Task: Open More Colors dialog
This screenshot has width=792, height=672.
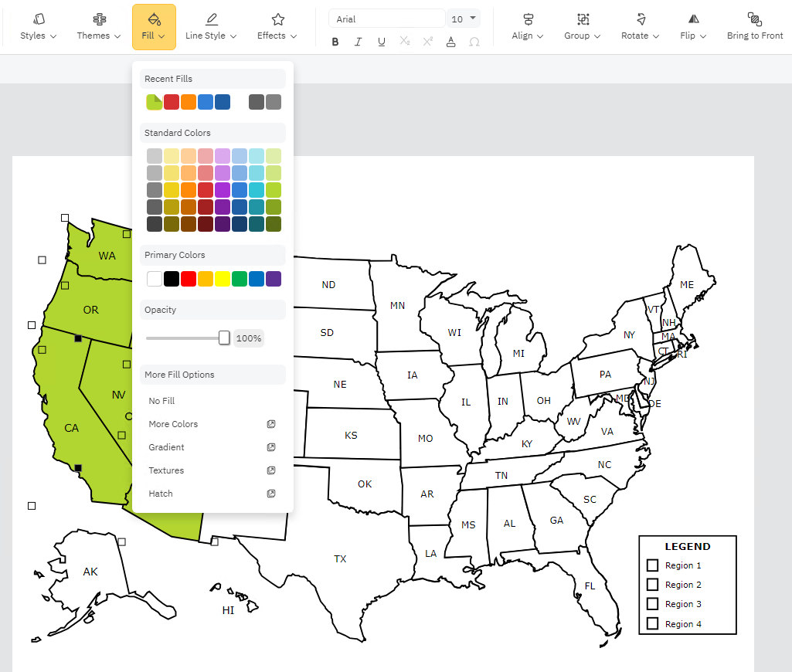Action: 172,424
